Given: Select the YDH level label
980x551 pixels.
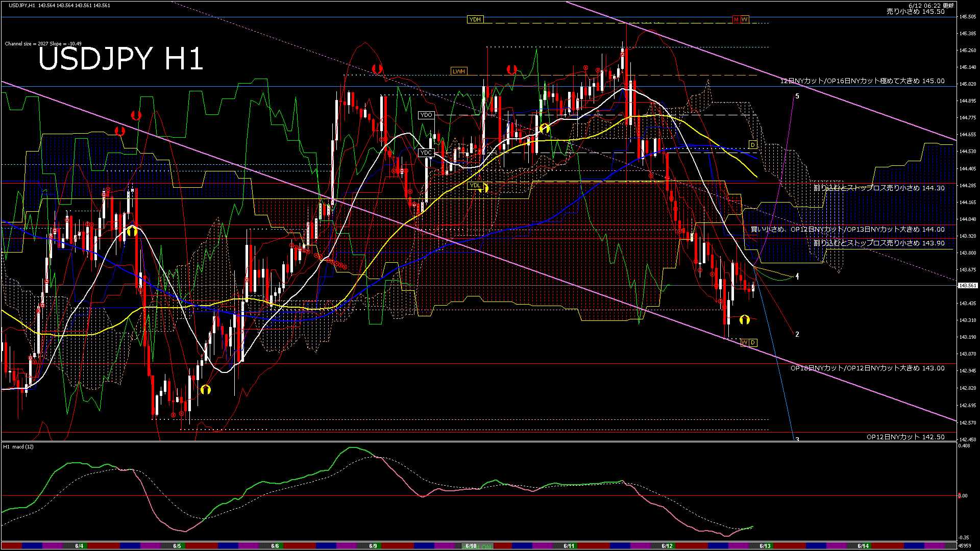Looking at the screenshot, I should click(475, 19).
